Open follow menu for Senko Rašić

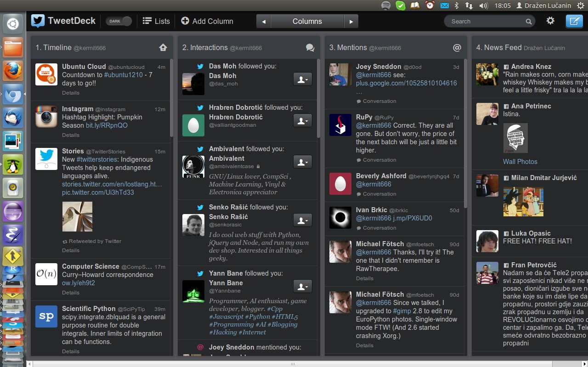(x=303, y=220)
